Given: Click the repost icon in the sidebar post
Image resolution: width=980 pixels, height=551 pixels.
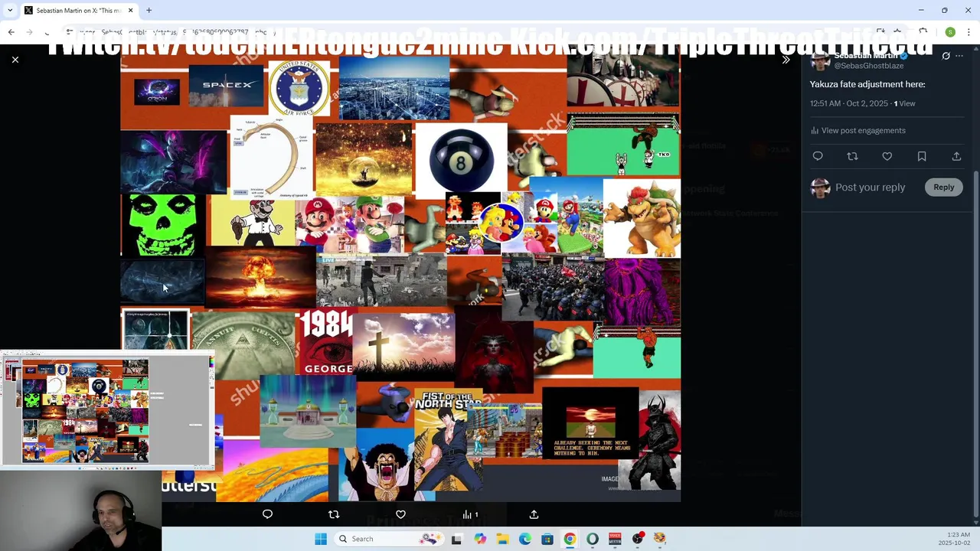Looking at the screenshot, I should (852, 156).
